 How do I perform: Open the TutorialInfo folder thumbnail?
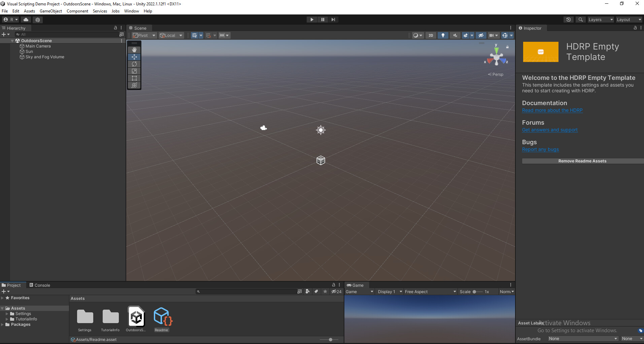click(x=110, y=316)
